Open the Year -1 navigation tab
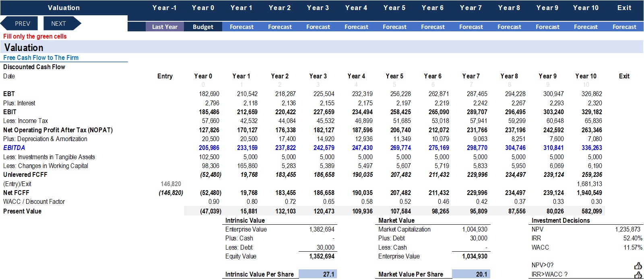This screenshot has height=279, width=644. coord(164,8)
